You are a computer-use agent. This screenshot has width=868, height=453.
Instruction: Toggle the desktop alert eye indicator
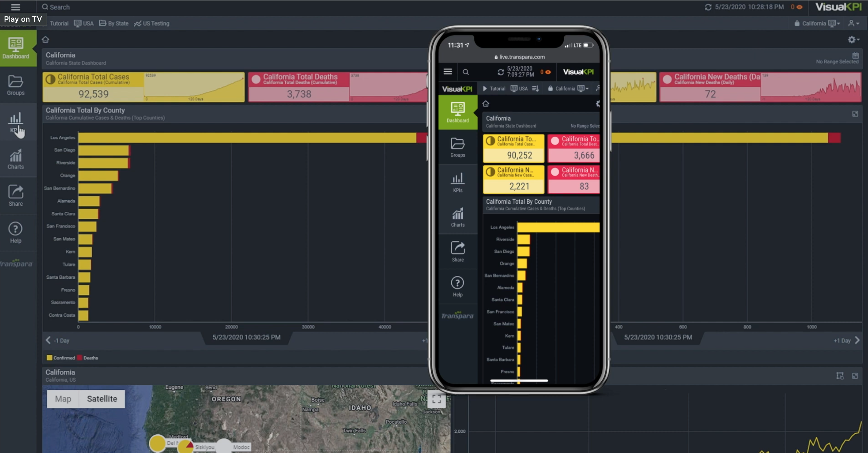point(797,7)
